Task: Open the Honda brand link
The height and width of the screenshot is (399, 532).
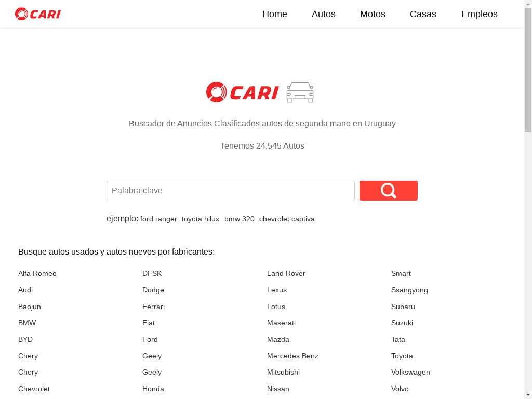Action: (x=153, y=389)
